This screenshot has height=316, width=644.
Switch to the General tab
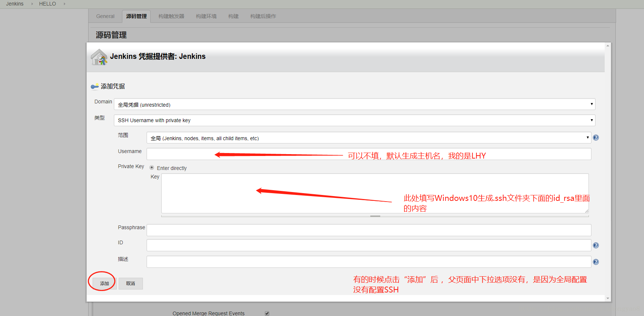(x=105, y=16)
